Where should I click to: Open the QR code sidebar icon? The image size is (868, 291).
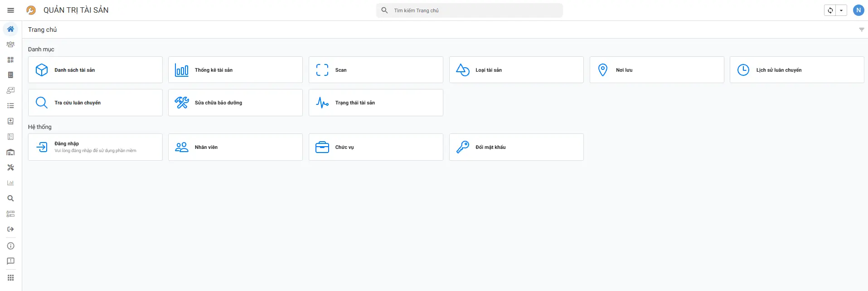10,60
